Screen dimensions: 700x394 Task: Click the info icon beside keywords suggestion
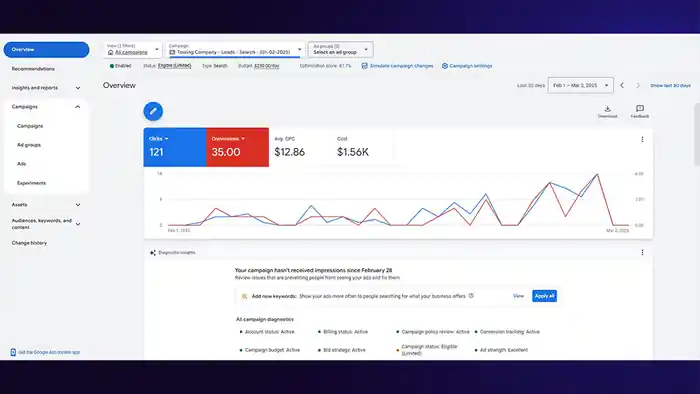tap(471, 296)
